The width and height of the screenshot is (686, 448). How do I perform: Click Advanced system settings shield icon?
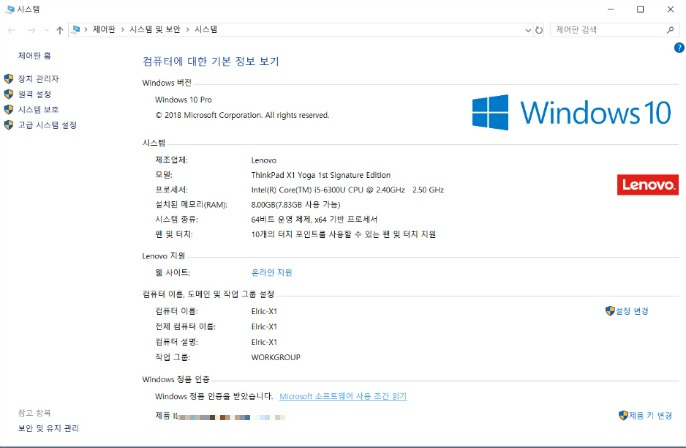[9, 125]
